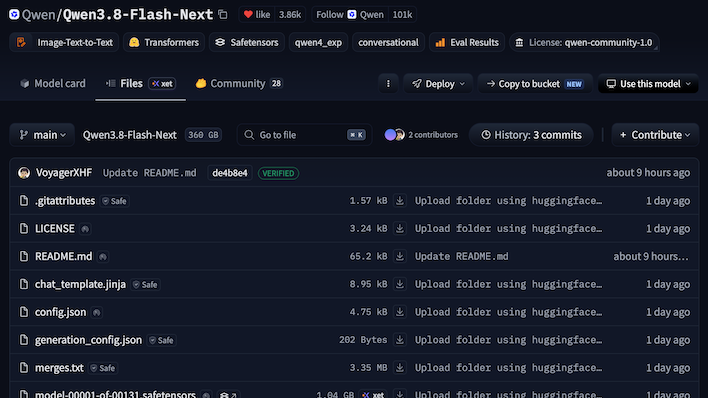Click Copy to bucket button
The image size is (708, 398).
(x=535, y=84)
